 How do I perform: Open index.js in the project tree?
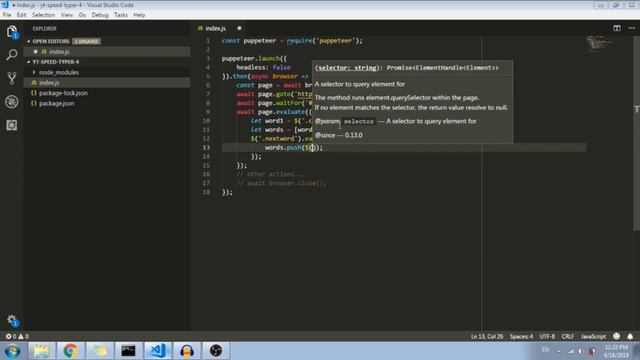coord(107,82)
